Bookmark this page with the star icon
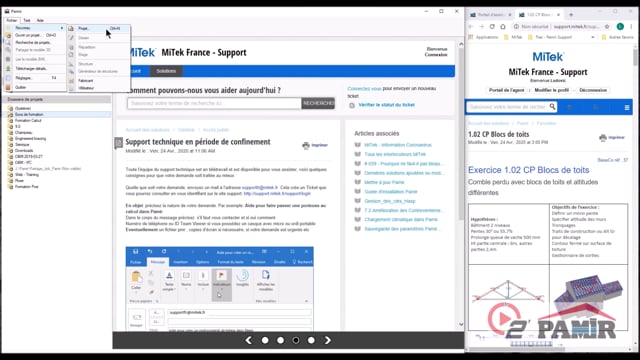The image size is (640, 360). (x=607, y=27)
